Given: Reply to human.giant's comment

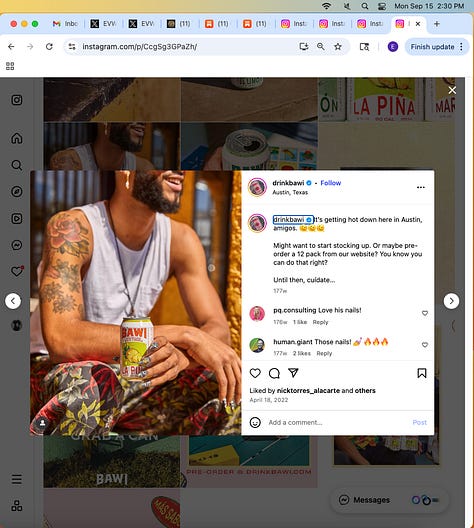Looking at the screenshot, I should pyautogui.click(x=324, y=353).
